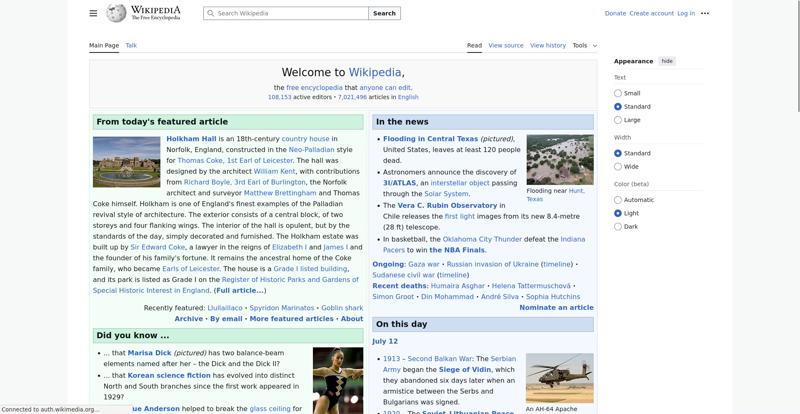Click the Search button

[384, 13]
